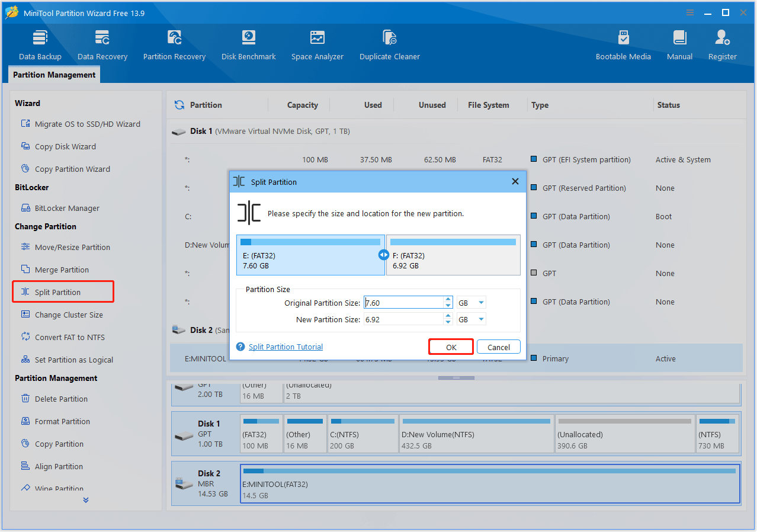Click the Status column header
This screenshot has height=532, width=757.
pyautogui.click(x=668, y=105)
